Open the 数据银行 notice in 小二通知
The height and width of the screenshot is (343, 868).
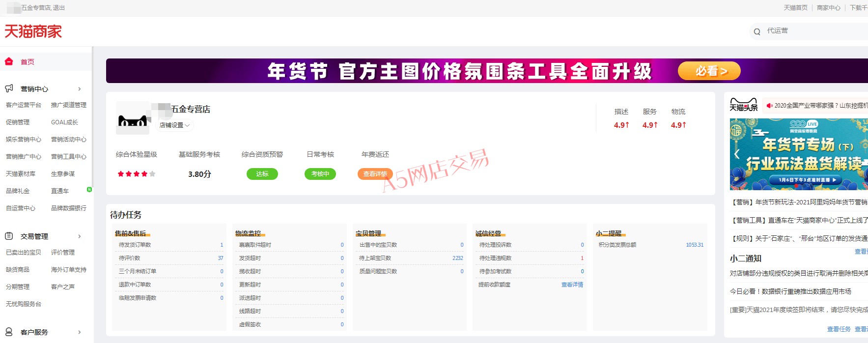click(790, 291)
